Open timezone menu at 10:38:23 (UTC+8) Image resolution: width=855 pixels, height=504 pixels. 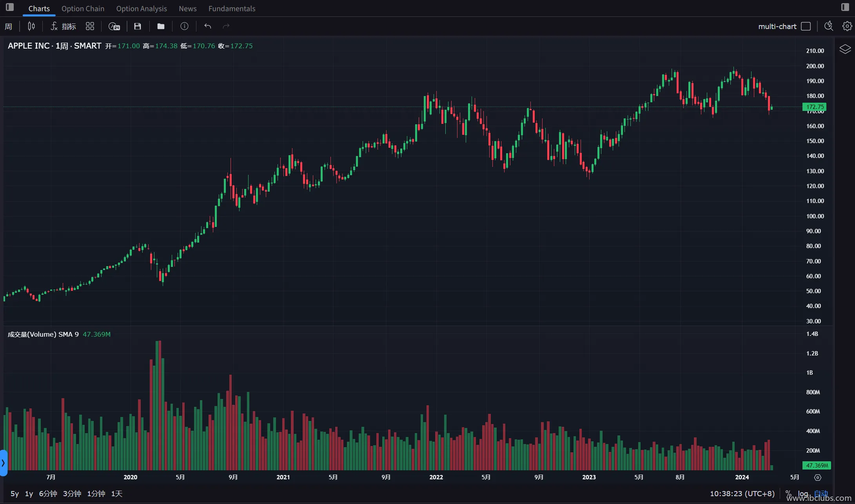pyautogui.click(x=742, y=493)
